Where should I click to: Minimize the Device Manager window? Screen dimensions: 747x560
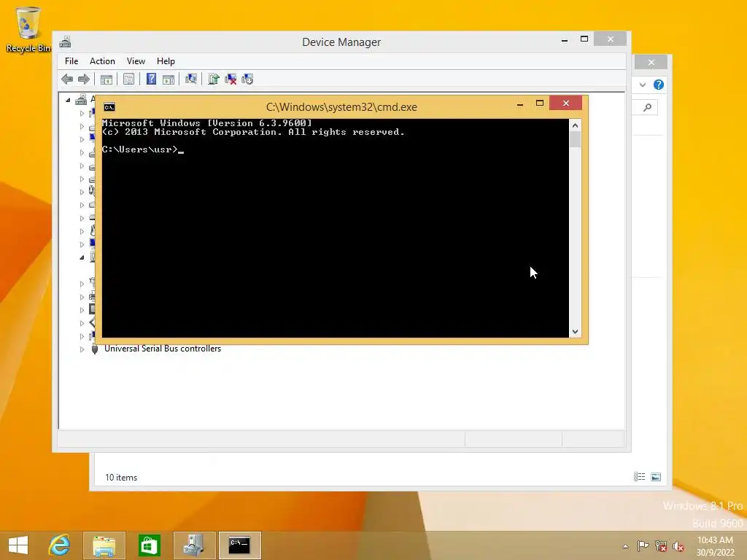pyautogui.click(x=565, y=39)
